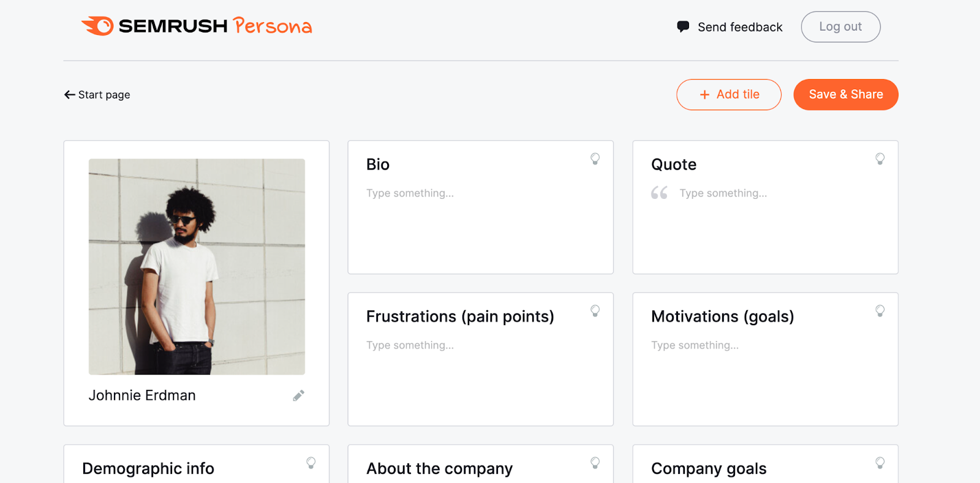Image resolution: width=980 pixels, height=483 pixels.
Task: Click lightbulb icon on Motivations tile
Action: [x=880, y=311]
